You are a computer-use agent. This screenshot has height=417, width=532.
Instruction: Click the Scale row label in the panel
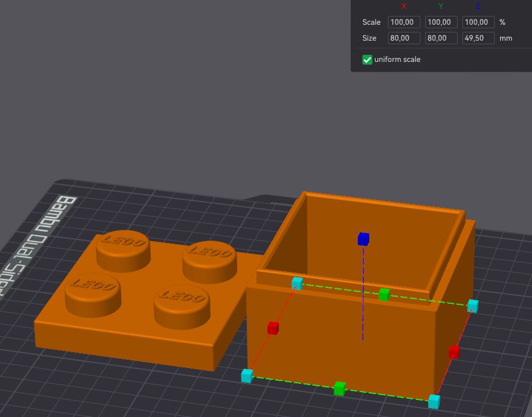pos(371,22)
